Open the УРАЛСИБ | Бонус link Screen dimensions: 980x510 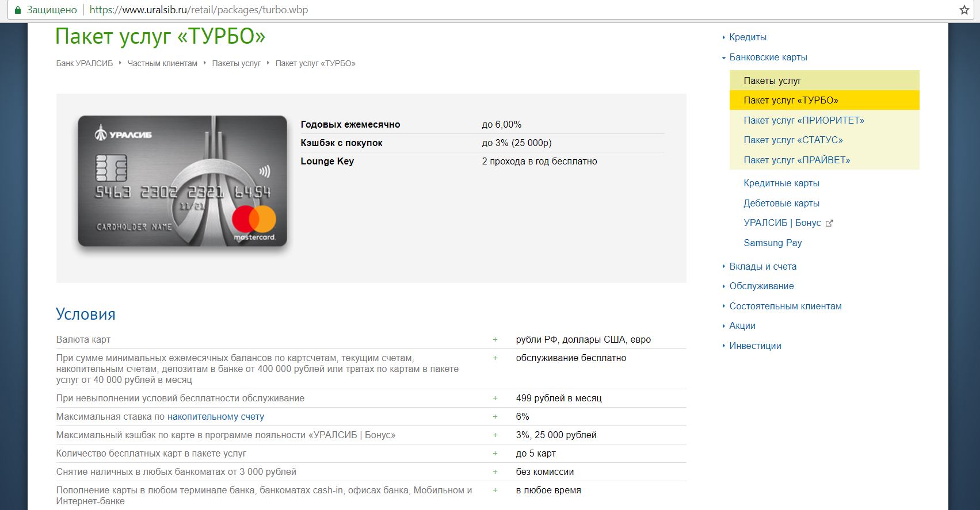tap(782, 223)
